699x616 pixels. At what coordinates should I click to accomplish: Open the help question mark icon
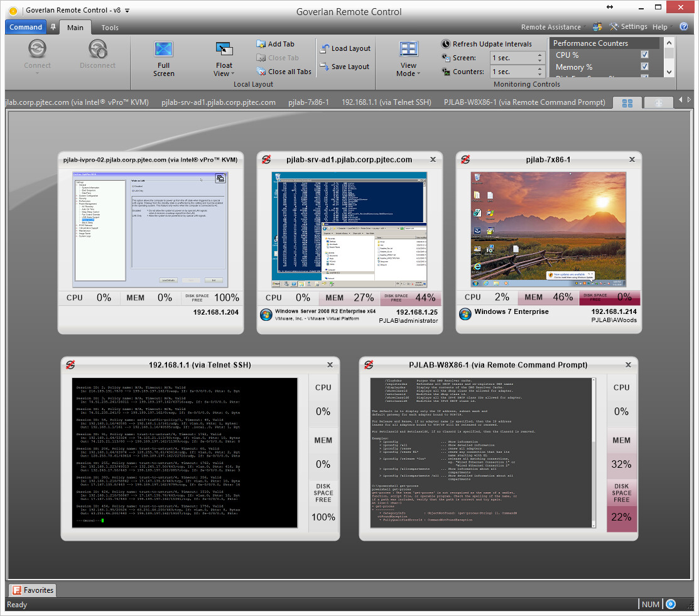click(684, 27)
